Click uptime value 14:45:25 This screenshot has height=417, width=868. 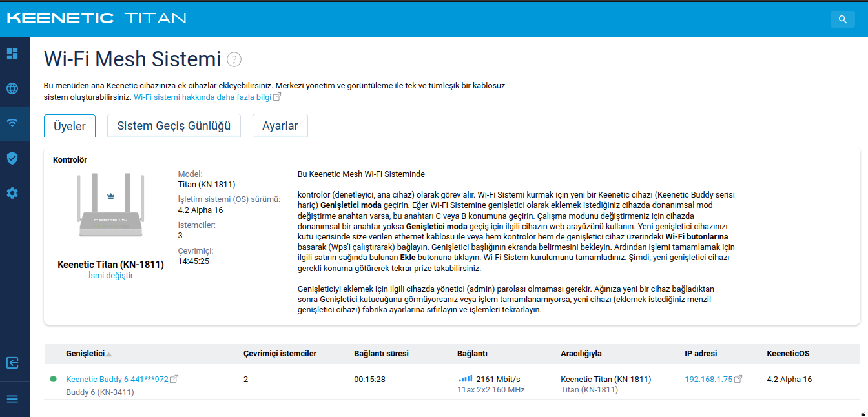pos(194,261)
